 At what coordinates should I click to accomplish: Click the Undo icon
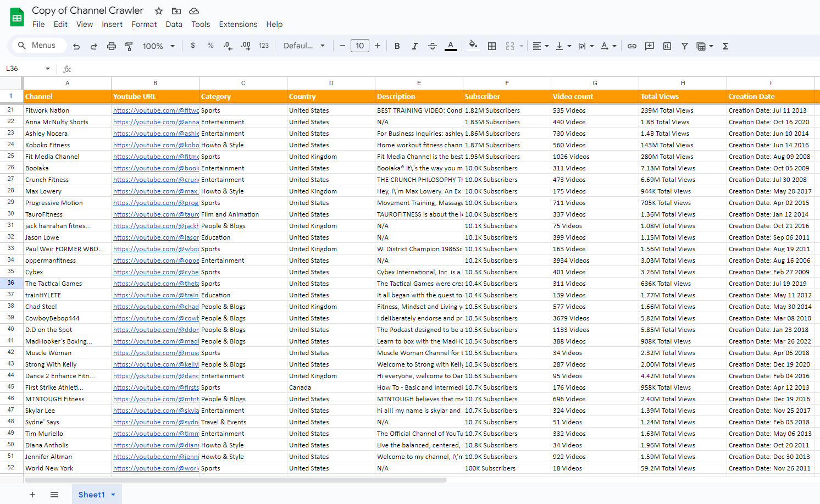point(76,46)
